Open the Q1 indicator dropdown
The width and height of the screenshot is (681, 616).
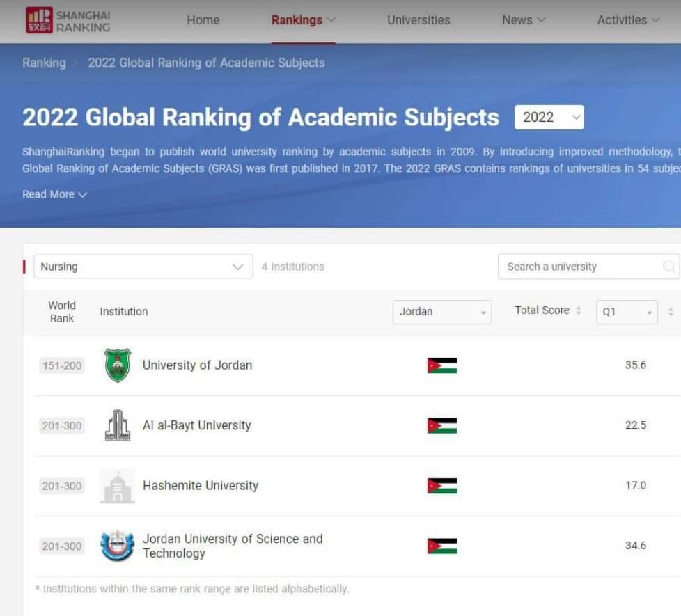pos(626,312)
